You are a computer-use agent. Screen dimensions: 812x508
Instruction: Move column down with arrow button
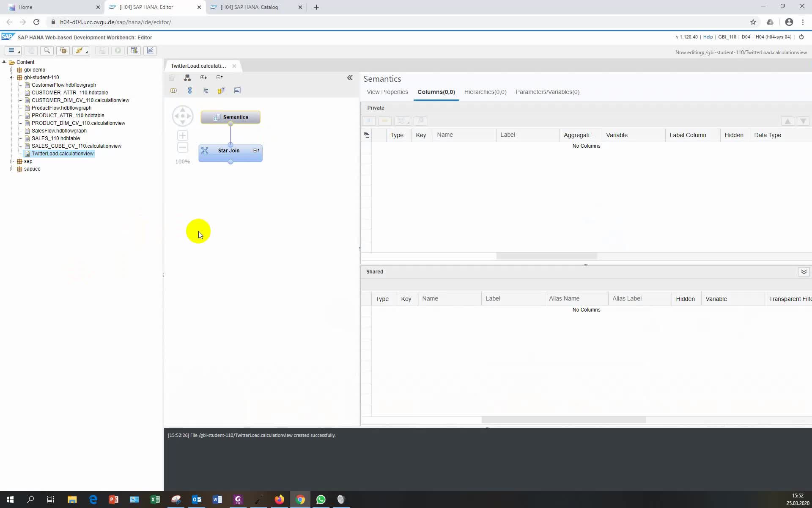click(803, 121)
